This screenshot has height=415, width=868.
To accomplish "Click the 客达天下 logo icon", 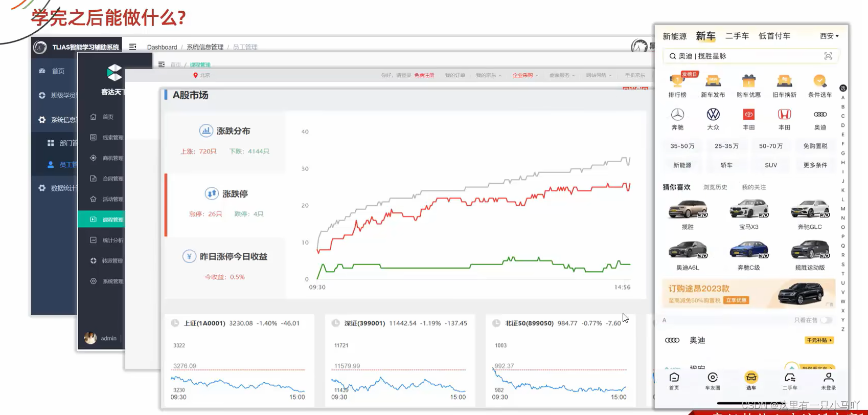I will [x=114, y=73].
